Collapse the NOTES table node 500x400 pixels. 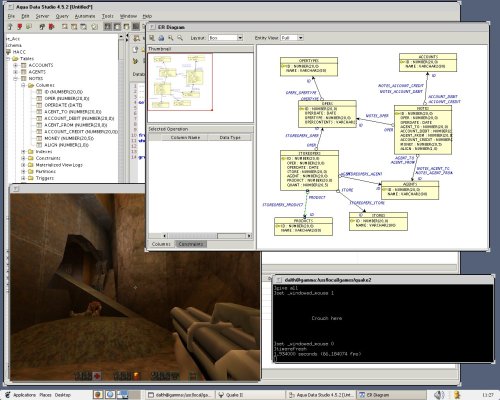pyautogui.click(x=15, y=79)
